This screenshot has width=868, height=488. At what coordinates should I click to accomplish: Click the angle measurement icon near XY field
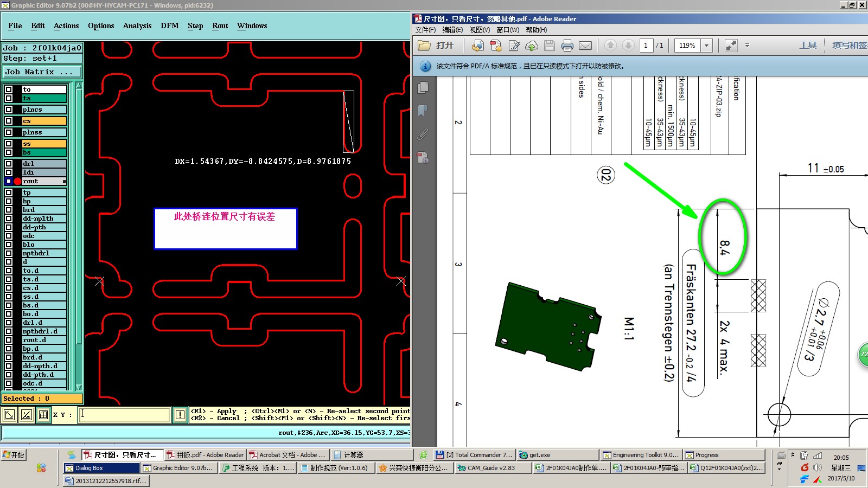pos(27,415)
